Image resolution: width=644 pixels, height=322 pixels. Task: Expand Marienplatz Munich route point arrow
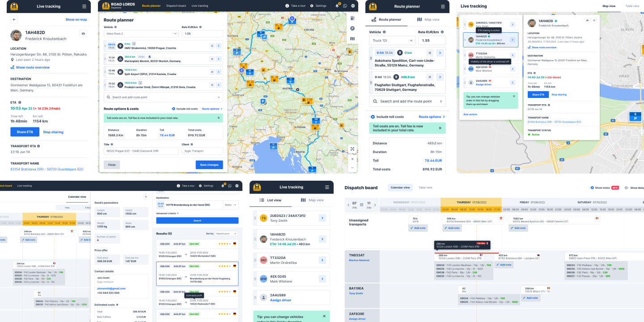click(219, 59)
